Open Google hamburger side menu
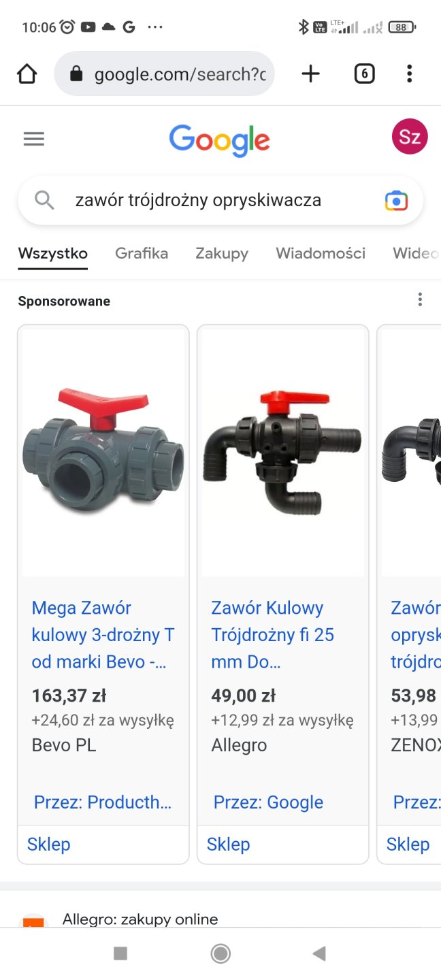The height and width of the screenshot is (980, 441). pos(33,139)
